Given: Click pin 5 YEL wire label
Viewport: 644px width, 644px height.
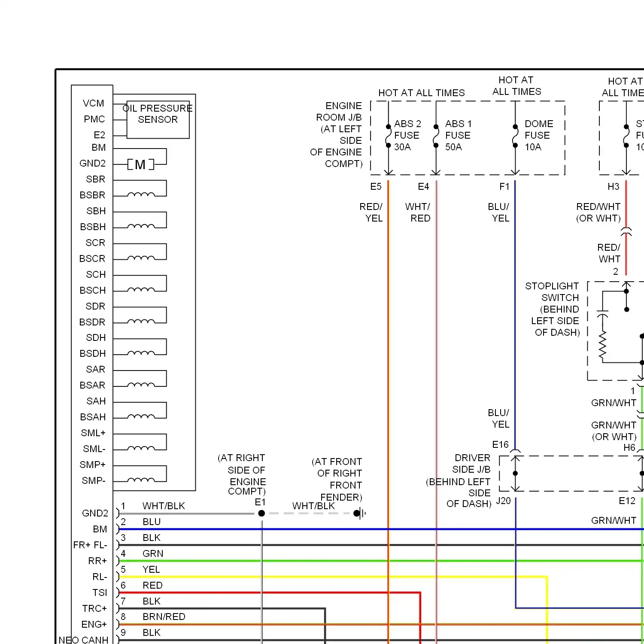Looking at the screenshot, I should (151, 570).
